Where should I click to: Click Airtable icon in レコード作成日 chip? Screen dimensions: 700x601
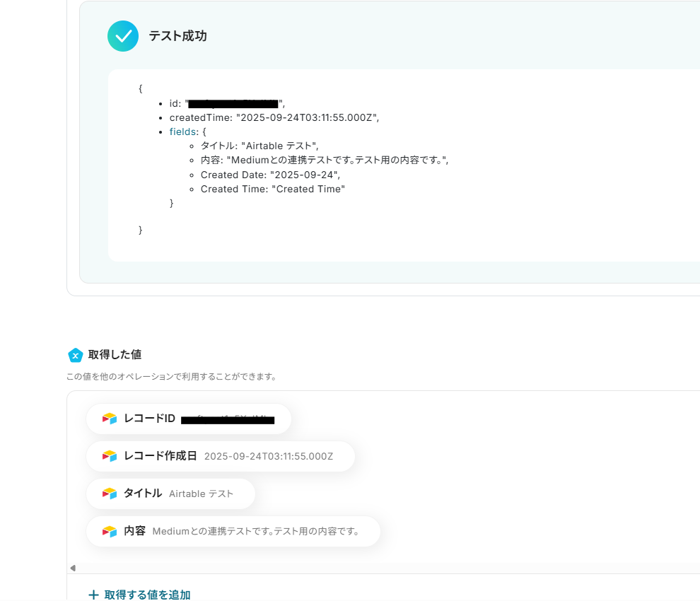[x=110, y=456]
